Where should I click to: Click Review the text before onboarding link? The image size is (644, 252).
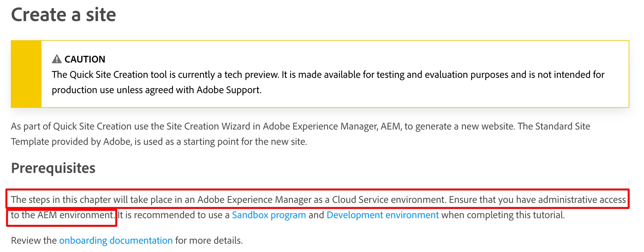tap(34, 241)
